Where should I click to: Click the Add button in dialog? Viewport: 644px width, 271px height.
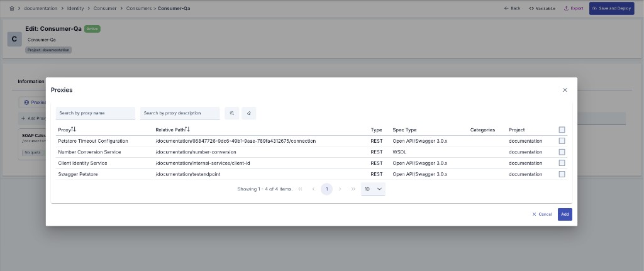click(565, 214)
